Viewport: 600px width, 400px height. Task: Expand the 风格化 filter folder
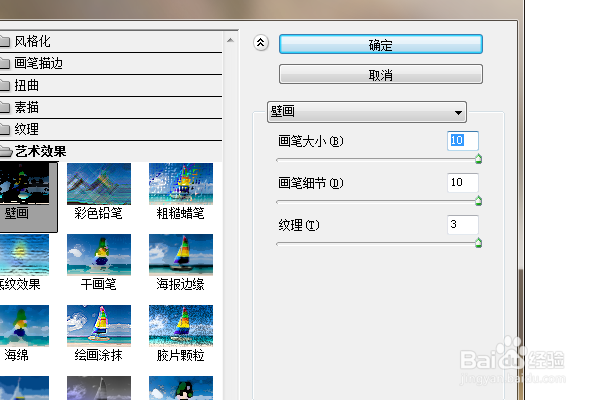[x=111, y=41]
